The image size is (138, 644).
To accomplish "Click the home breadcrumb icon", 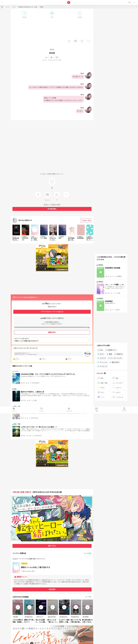I will coord(2,7).
